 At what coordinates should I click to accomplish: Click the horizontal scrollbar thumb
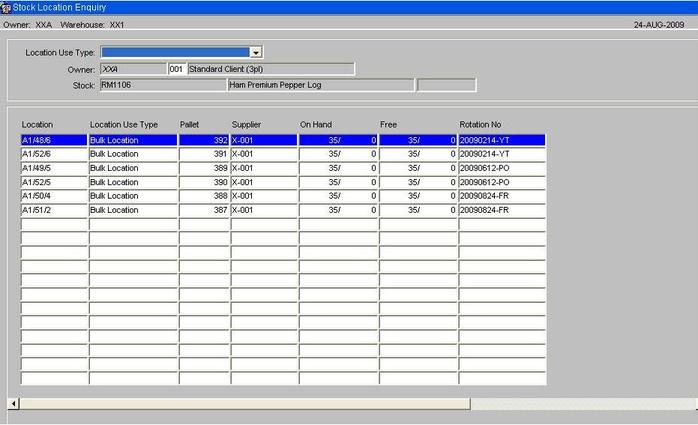(245, 404)
